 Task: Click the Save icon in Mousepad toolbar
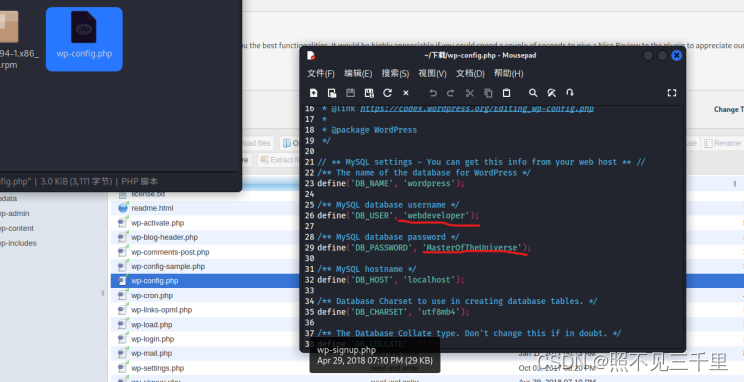[351, 93]
